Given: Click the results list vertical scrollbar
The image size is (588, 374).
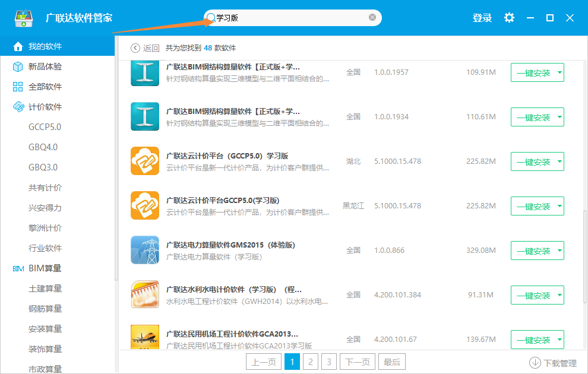Looking at the screenshot, I should click(x=585, y=256).
